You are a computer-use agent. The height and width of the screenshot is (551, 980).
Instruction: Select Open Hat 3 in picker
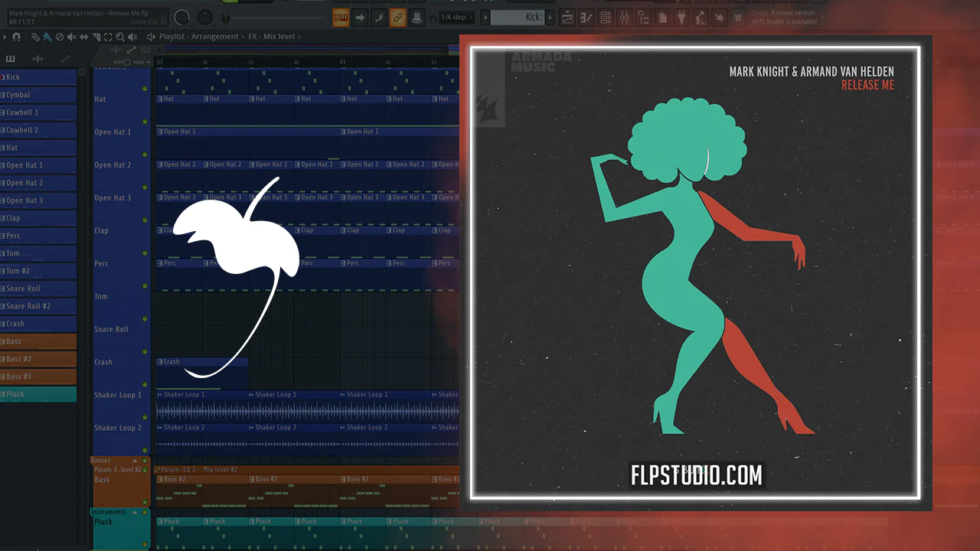38,201
